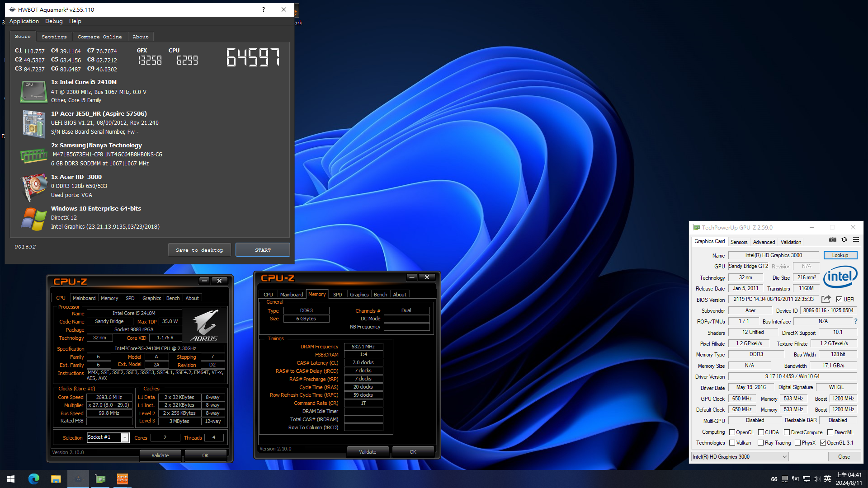Open the Mainboard tab in the CPU-Z Processor window
Image resolution: width=868 pixels, height=488 pixels.
point(84,298)
